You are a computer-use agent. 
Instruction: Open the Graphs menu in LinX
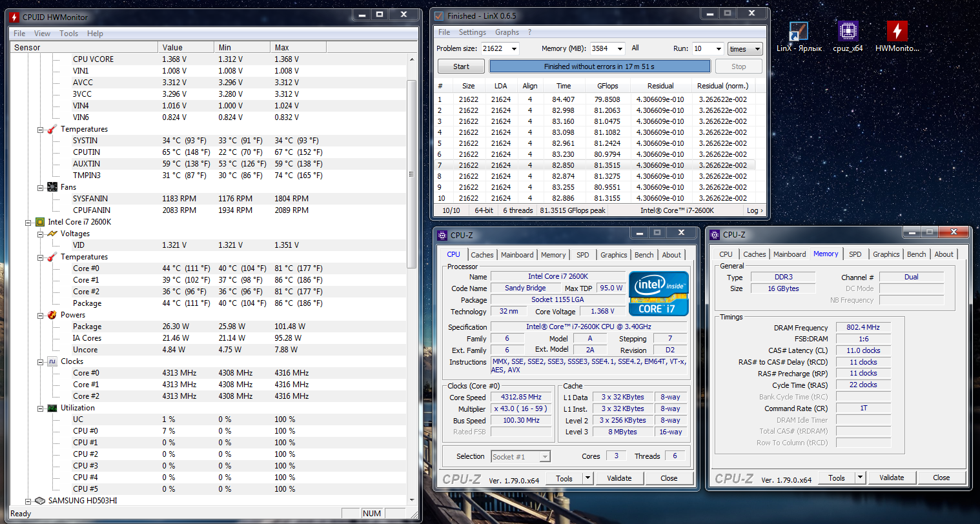click(x=507, y=32)
